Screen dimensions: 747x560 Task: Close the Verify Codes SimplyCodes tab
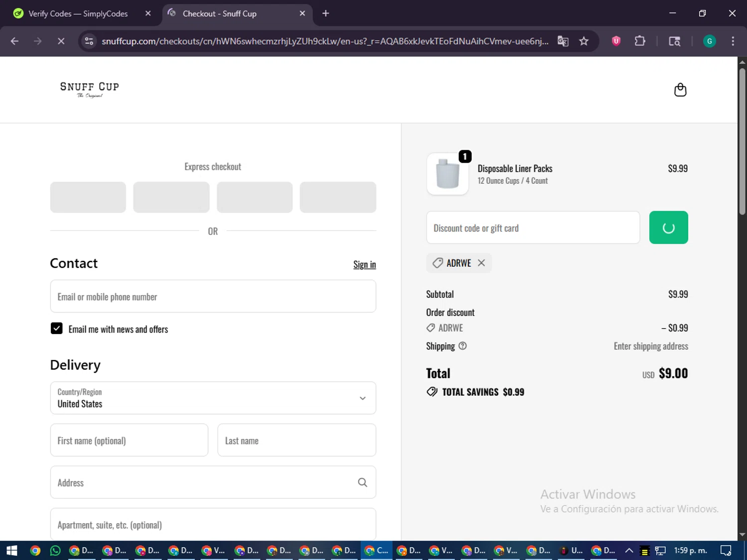pyautogui.click(x=148, y=13)
